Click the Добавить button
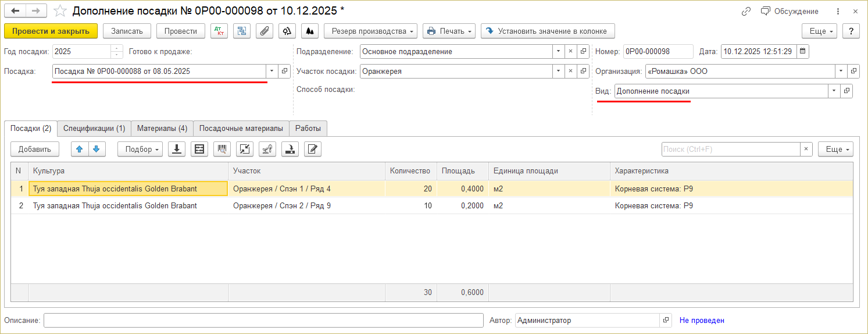Screen dimensions: 868x334 tap(35, 149)
